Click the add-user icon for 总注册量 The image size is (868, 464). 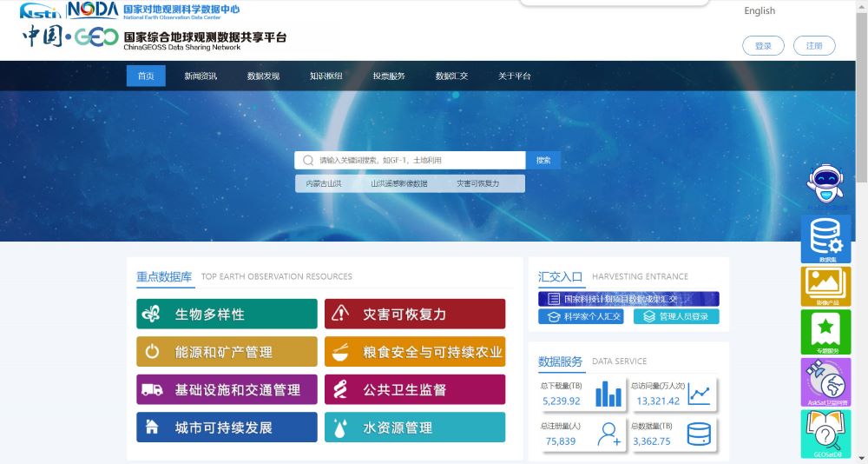point(609,434)
